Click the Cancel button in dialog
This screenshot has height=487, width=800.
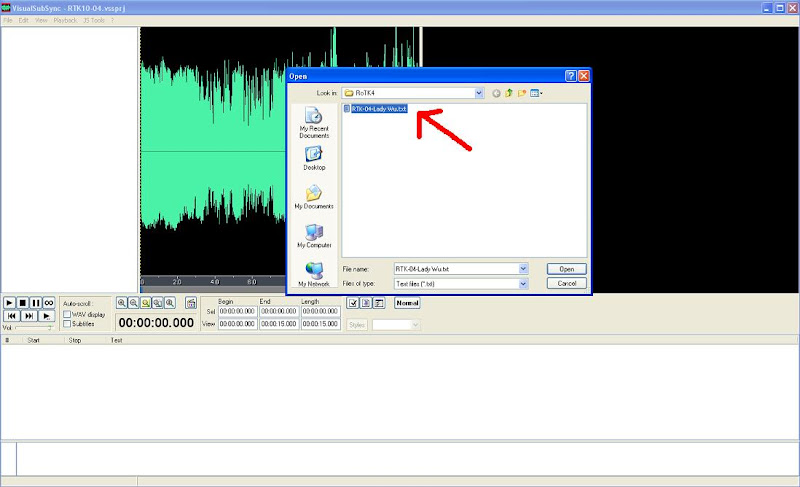tap(566, 284)
